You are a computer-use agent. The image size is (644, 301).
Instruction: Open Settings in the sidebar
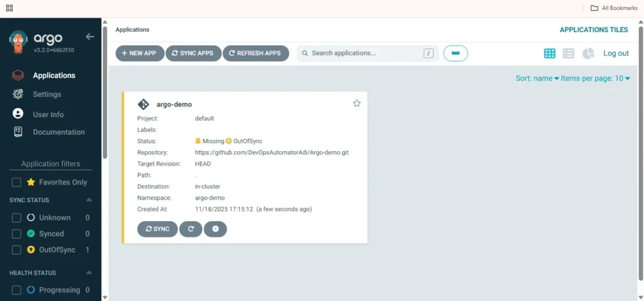[47, 94]
